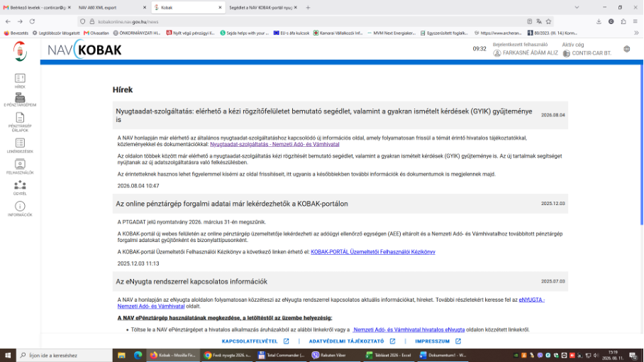Click the Hungarian coat of arms logo

click(20, 51)
